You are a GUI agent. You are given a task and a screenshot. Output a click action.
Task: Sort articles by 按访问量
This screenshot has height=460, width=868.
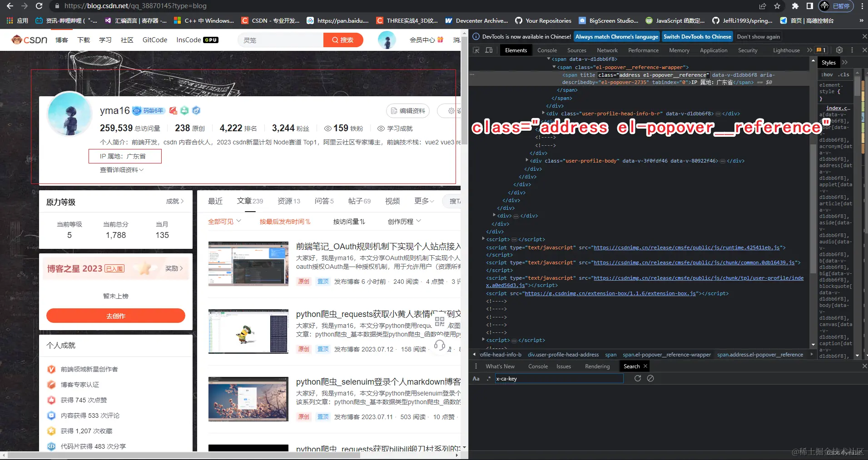point(349,221)
